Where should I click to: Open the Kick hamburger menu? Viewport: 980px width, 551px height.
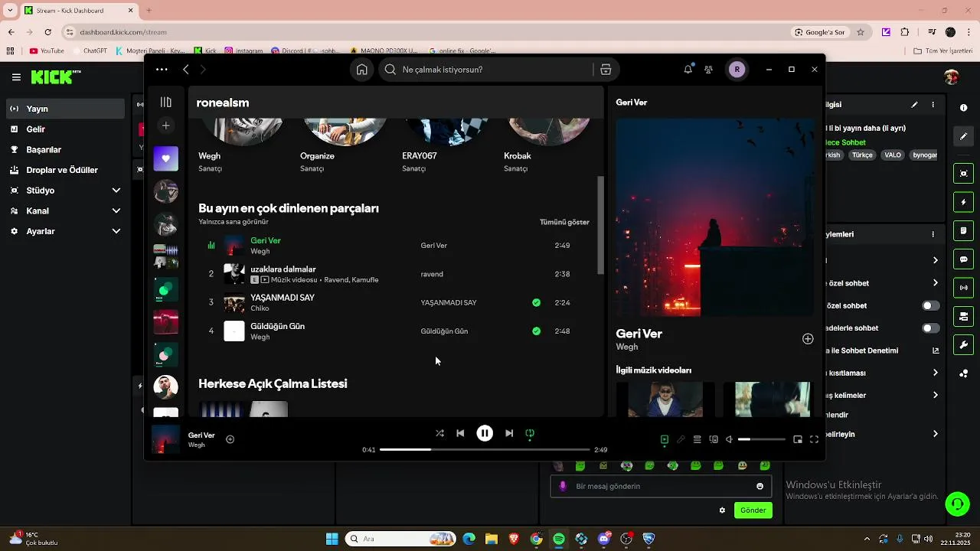[16, 77]
